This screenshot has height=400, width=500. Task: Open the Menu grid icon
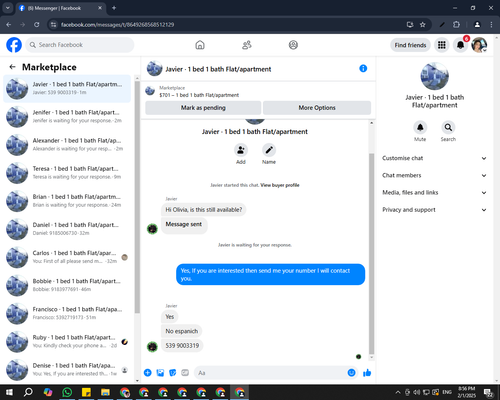(x=442, y=45)
